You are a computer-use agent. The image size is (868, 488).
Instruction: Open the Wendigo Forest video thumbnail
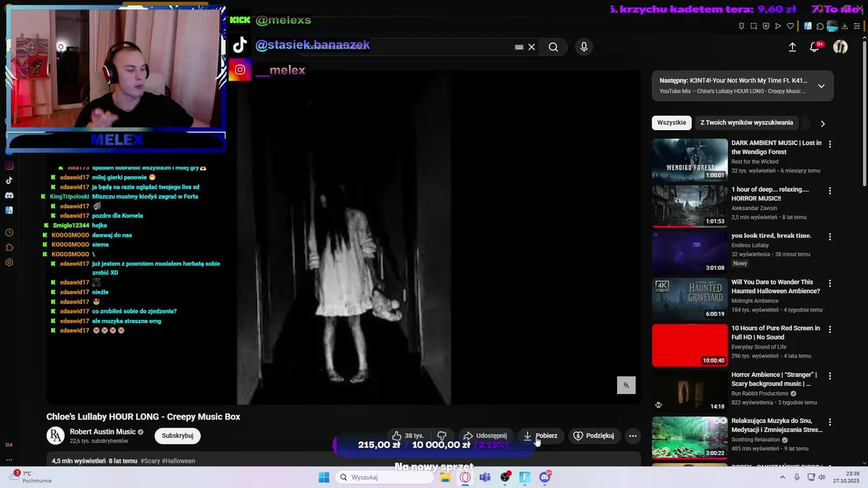tap(690, 159)
